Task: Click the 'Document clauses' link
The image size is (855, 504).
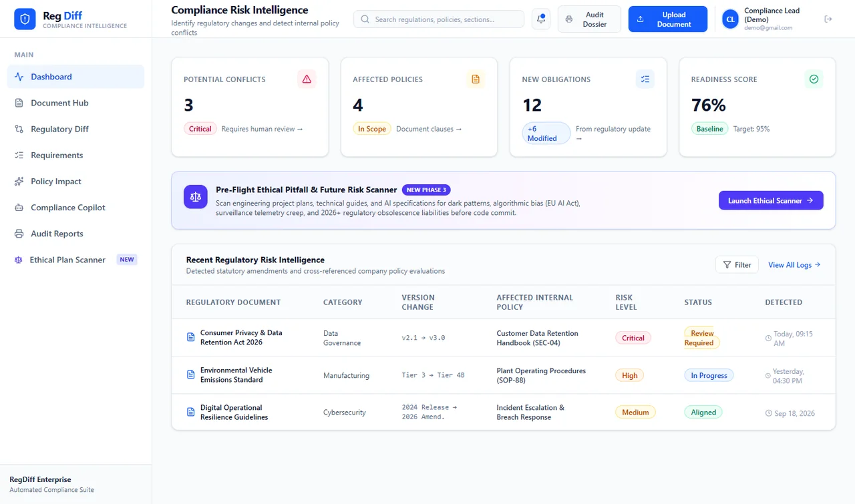Action: coord(429,129)
